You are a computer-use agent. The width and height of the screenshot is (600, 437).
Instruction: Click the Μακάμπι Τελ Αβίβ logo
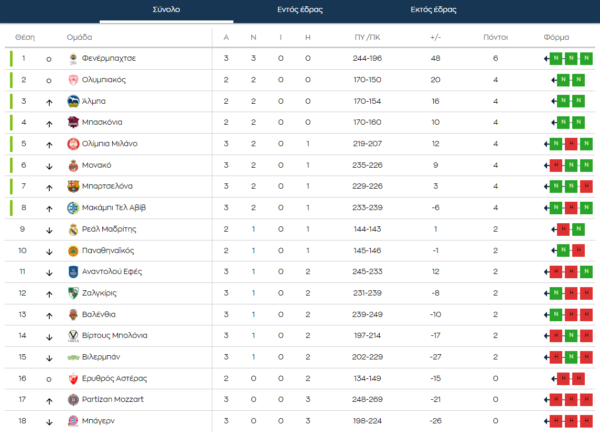coord(72,208)
